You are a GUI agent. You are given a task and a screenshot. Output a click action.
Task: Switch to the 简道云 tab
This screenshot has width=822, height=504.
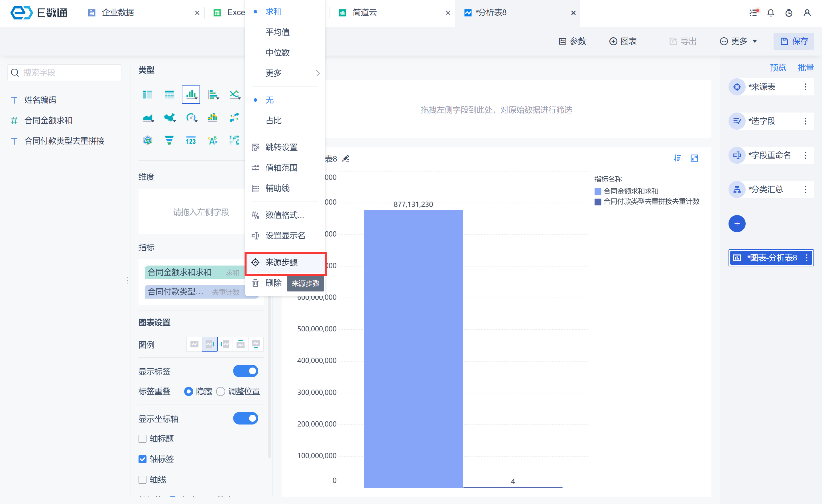coord(364,13)
